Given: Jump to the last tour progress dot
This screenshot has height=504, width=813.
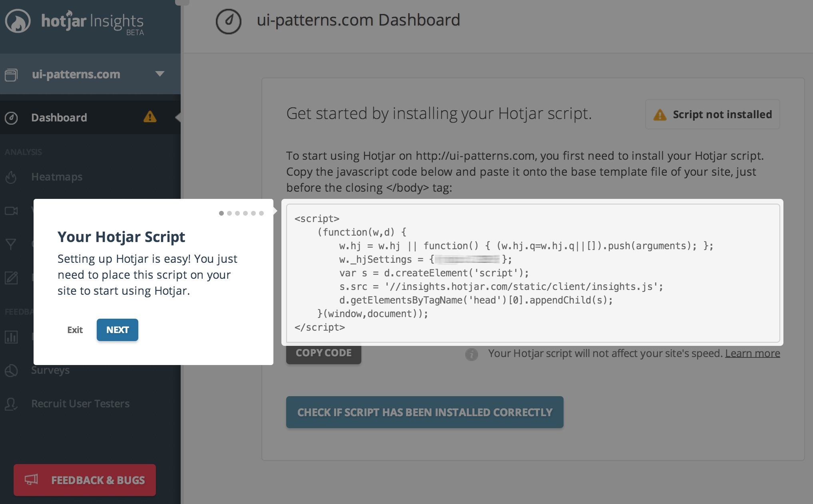Looking at the screenshot, I should (x=261, y=213).
